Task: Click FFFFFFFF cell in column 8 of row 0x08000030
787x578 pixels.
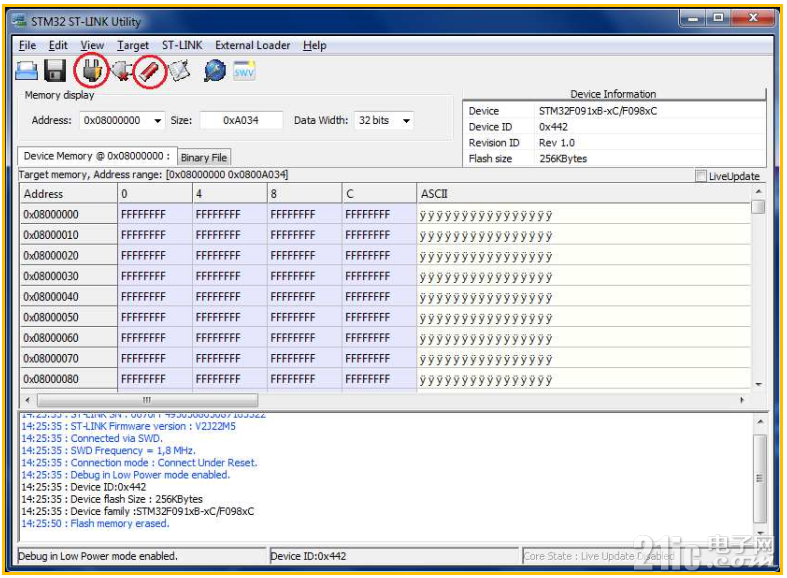Action: pyautogui.click(x=305, y=276)
